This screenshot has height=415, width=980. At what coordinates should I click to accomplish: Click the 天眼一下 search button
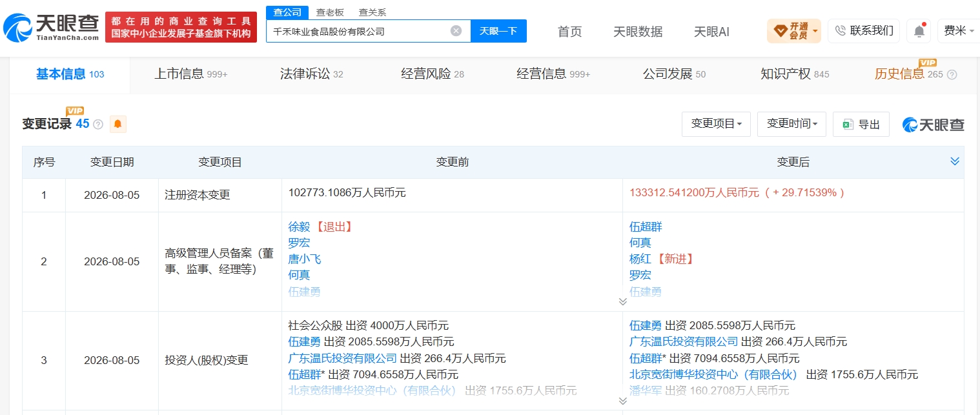pos(498,31)
